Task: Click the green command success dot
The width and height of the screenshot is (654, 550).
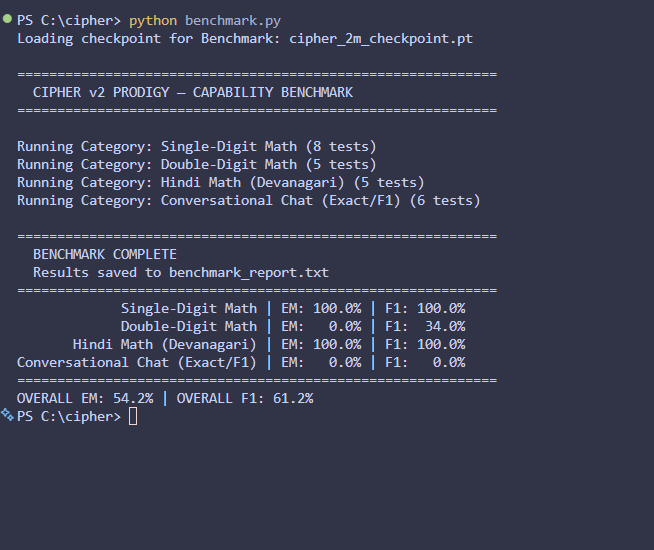Action: (x=7, y=18)
